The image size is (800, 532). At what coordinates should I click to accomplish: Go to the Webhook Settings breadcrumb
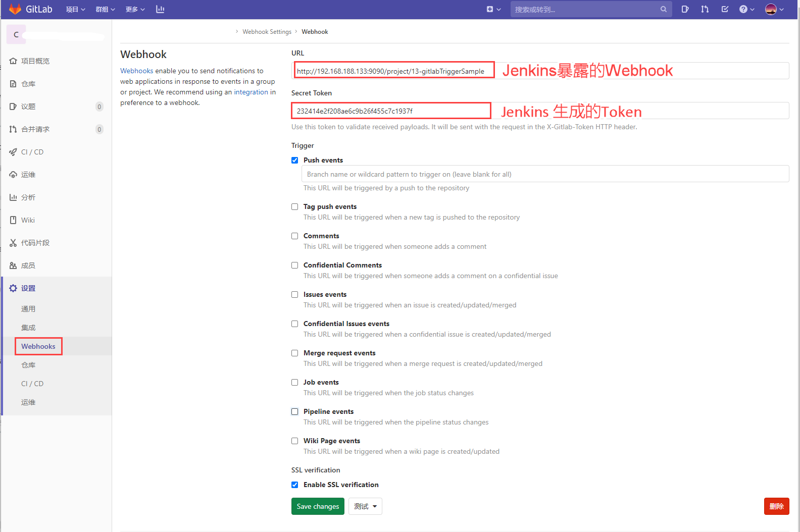tap(267, 32)
